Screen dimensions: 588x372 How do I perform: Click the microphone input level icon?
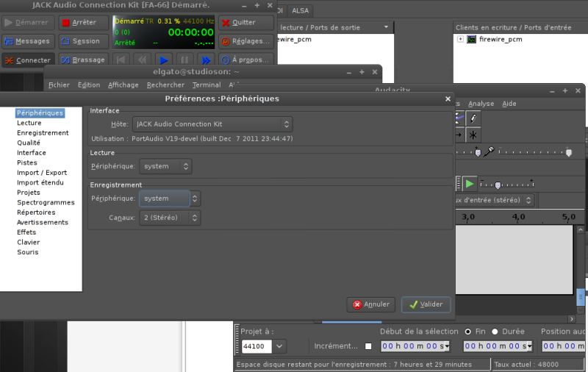(x=489, y=151)
